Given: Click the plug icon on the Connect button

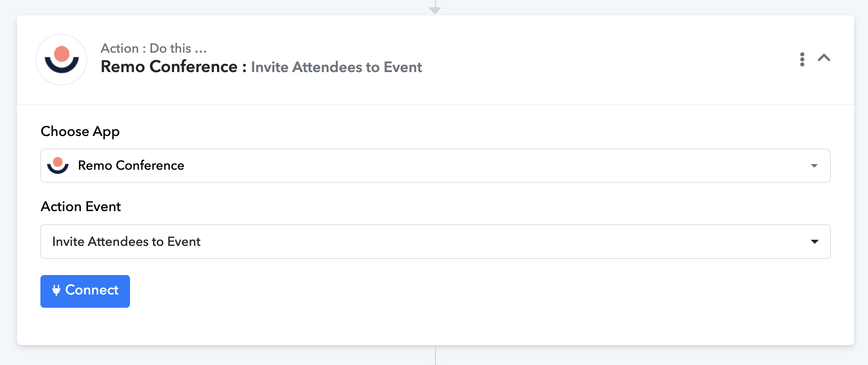Looking at the screenshot, I should pyautogui.click(x=56, y=290).
